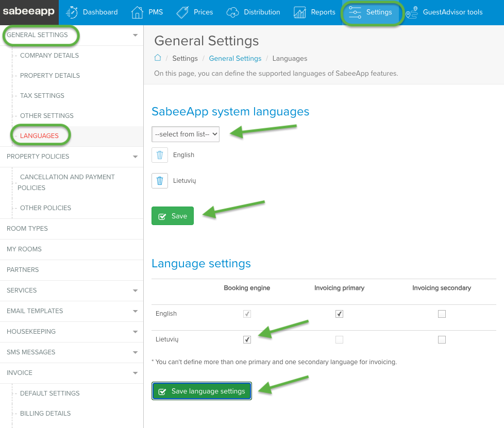Viewport: 504px width, 428px height.
Task: Open the Distribution cloud icon
Action: tap(232, 12)
